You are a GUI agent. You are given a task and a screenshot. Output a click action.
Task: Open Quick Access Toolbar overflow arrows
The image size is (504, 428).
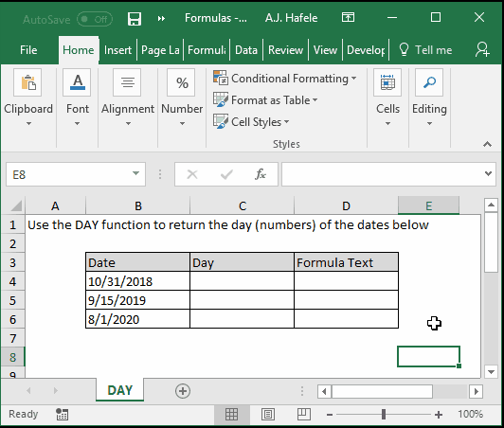pyautogui.click(x=161, y=19)
